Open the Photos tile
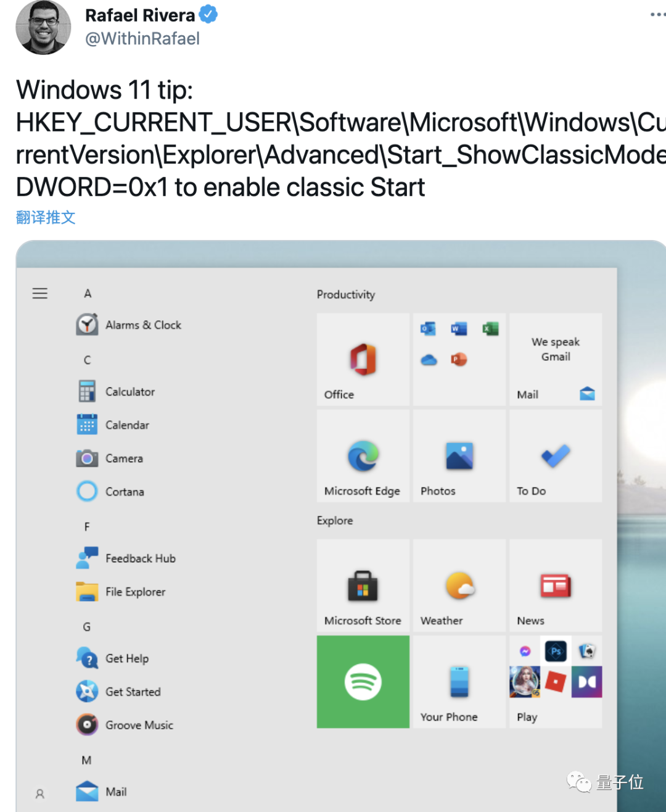Screen dimensions: 666x812 click(459, 455)
